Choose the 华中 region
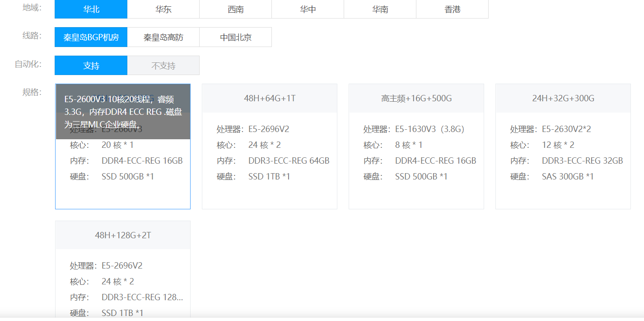 [x=308, y=9]
